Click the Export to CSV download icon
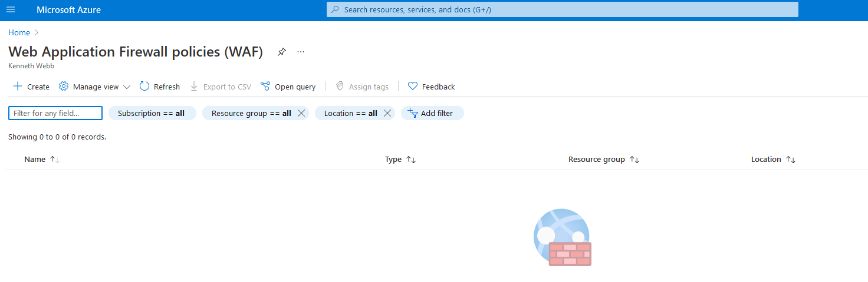 (x=194, y=87)
